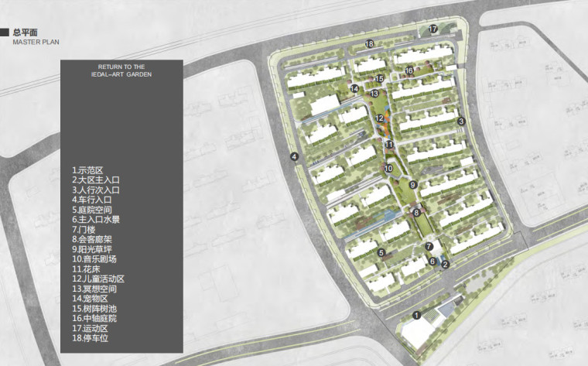Select marker 16 in the central axis courtyard
The image size is (588, 366).
pos(409,71)
